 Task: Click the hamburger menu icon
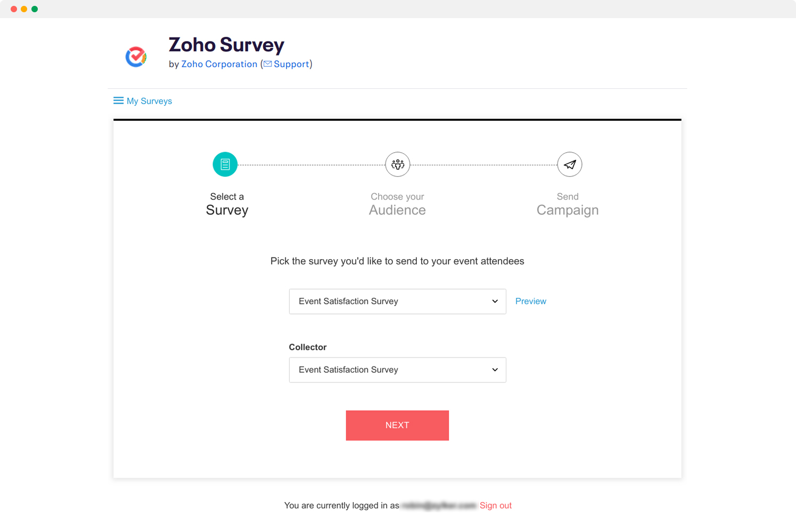pos(118,101)
